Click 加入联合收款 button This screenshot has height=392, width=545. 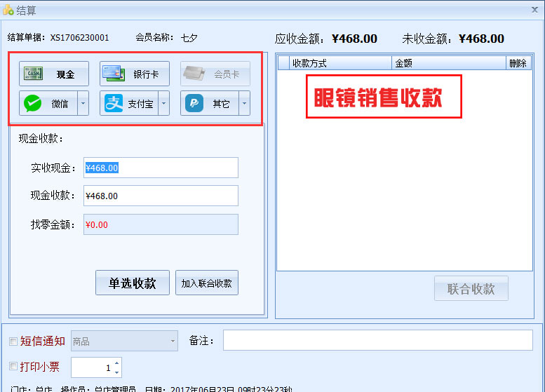(x=207, y=283)
